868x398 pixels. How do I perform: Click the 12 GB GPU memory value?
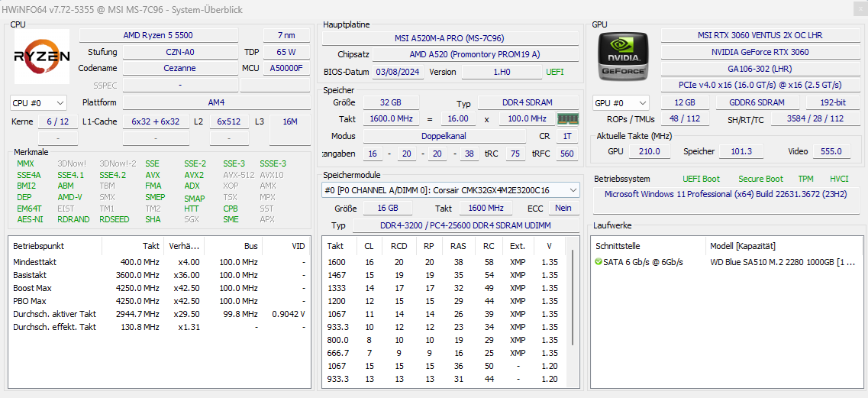tap(686, 102)
